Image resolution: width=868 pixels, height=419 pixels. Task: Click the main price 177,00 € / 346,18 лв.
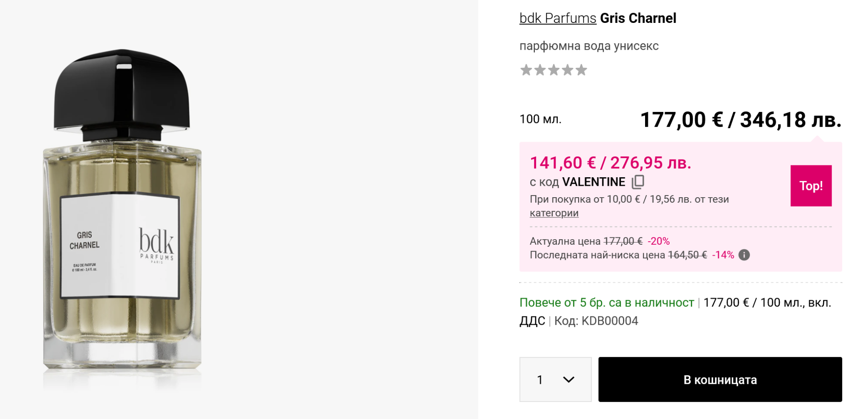click(x=740, y=120)
